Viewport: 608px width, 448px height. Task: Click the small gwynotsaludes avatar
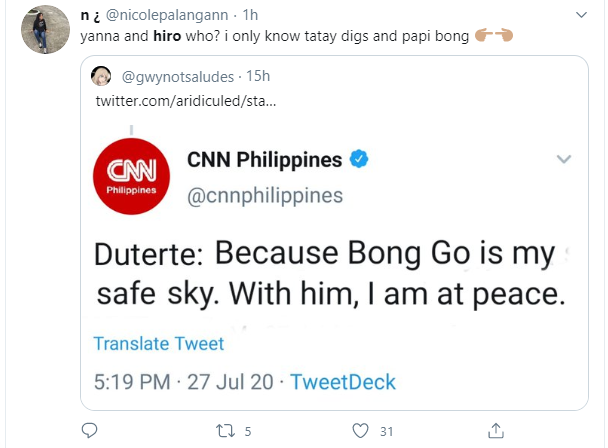[x=102, y=77]
